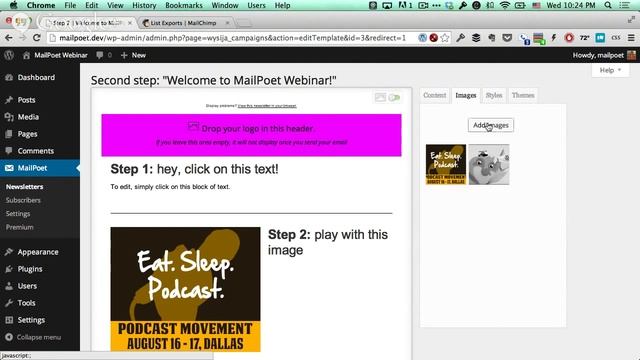
Task: Expand the Help dropdown
Action: [610, 70]
